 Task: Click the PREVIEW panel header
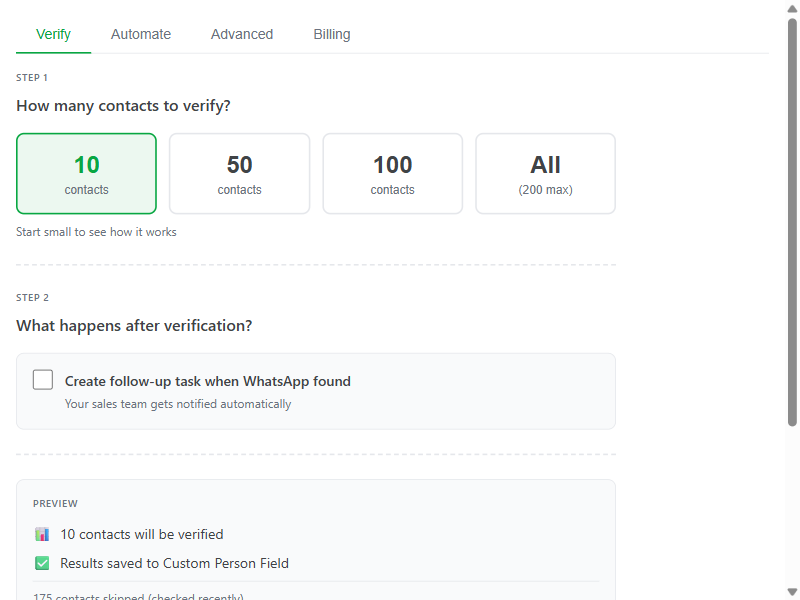pos(55,503)
